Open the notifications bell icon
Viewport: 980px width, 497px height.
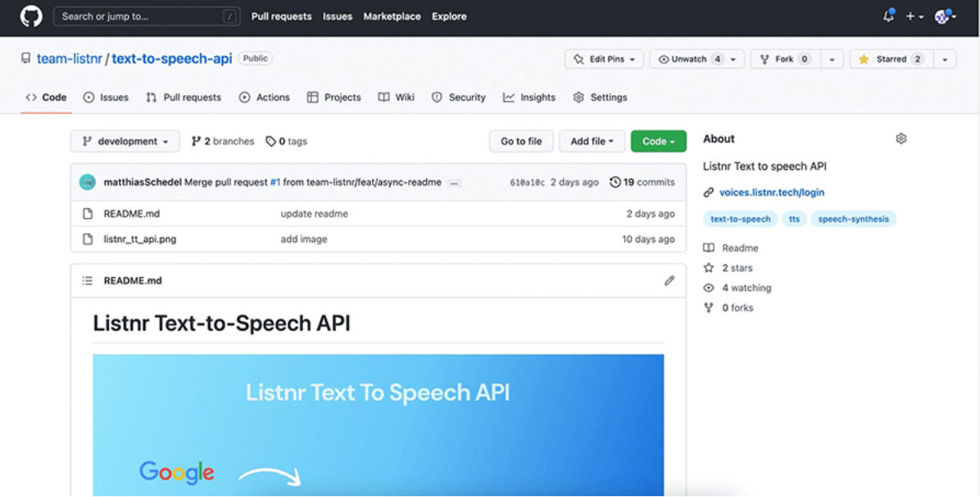(x=888, y=16)
